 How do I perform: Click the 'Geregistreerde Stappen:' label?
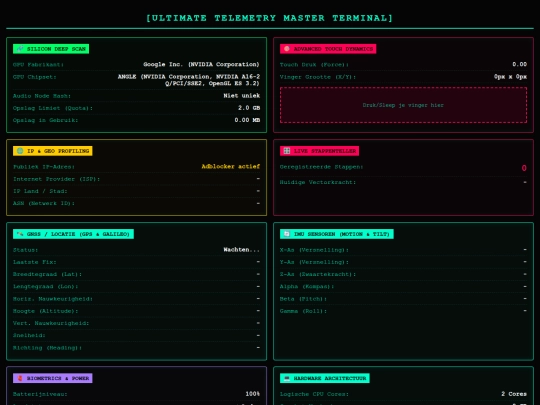click(x=321, y=167)
